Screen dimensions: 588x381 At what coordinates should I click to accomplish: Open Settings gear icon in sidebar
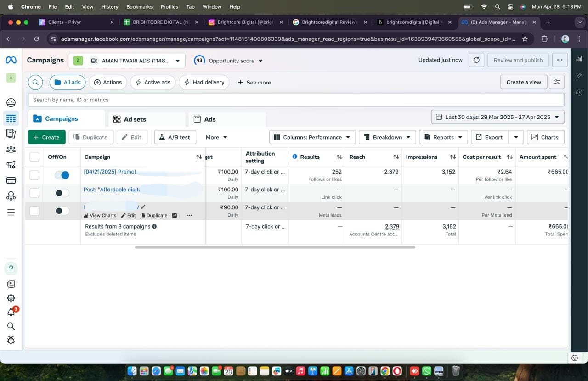(x=11, y=298)
